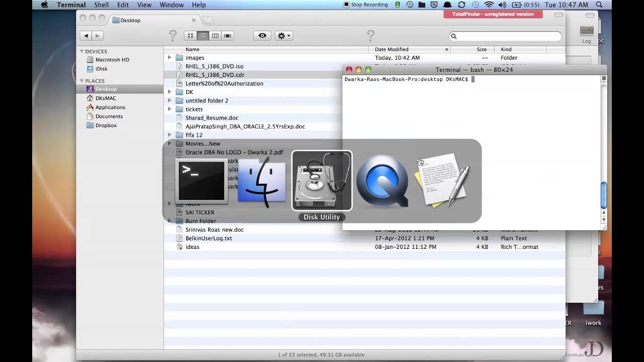Switch Finder to list view
This screenshot has width=644, height=362.
pyautogui.click(x=203, y=36)
